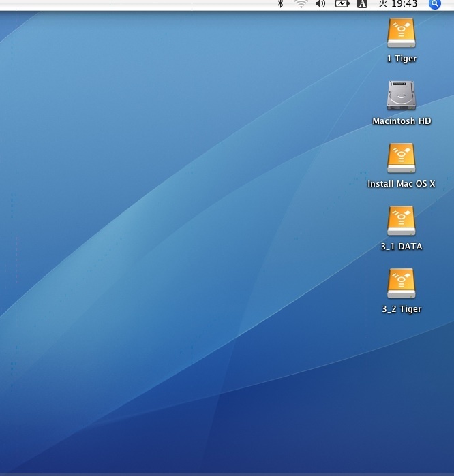Select the 3_2 Tiger drive icon
The width and height of the screenshot is (454, 476).
click(x=402, y=283)
